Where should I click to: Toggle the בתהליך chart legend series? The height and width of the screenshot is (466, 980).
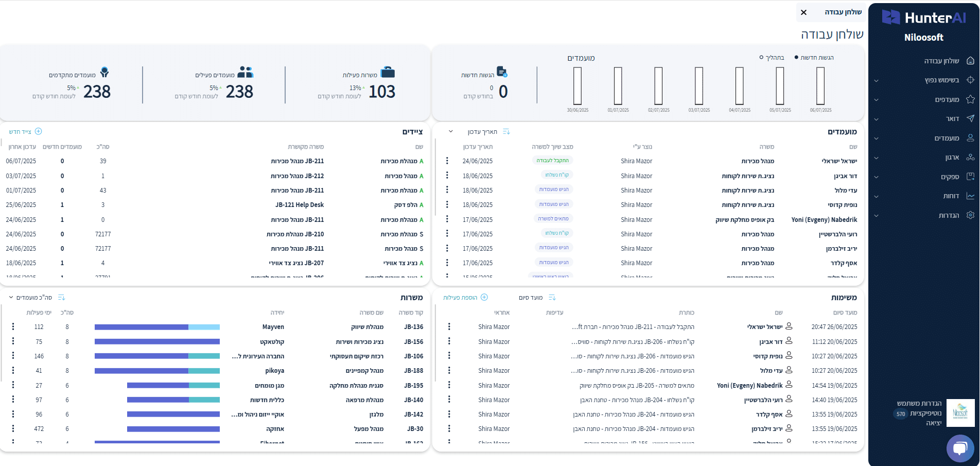[x=772, y=58]
